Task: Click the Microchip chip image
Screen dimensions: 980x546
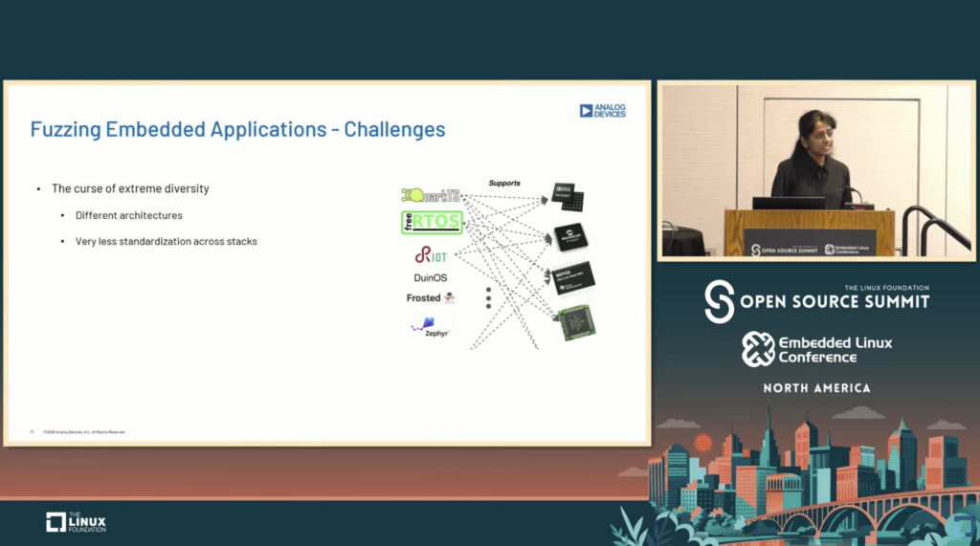Action: (x=570, y=237)
